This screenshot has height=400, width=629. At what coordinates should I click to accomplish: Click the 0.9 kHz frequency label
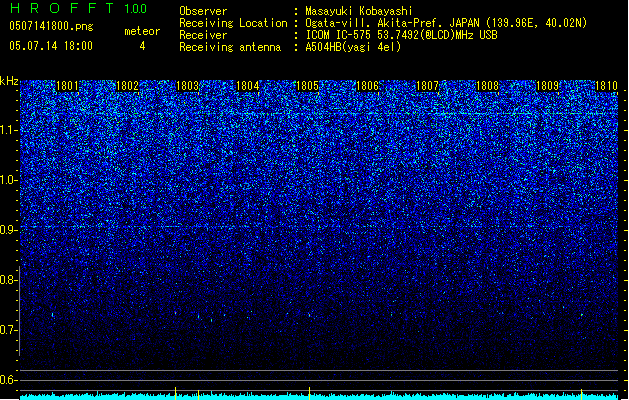9,230
